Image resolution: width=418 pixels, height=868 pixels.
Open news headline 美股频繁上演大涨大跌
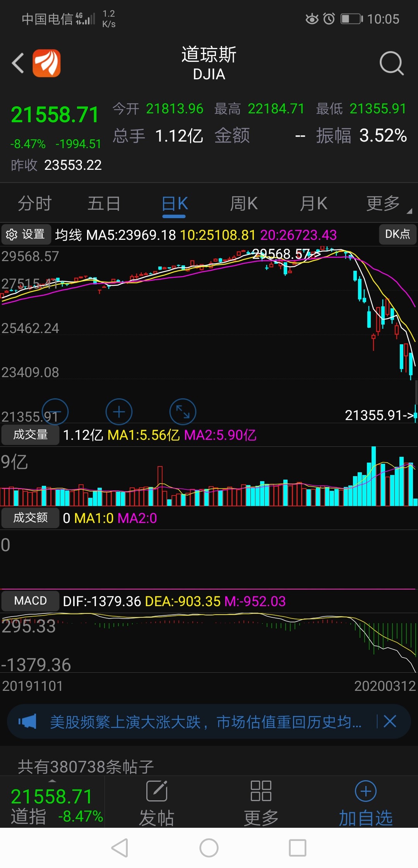coord(206,722)
